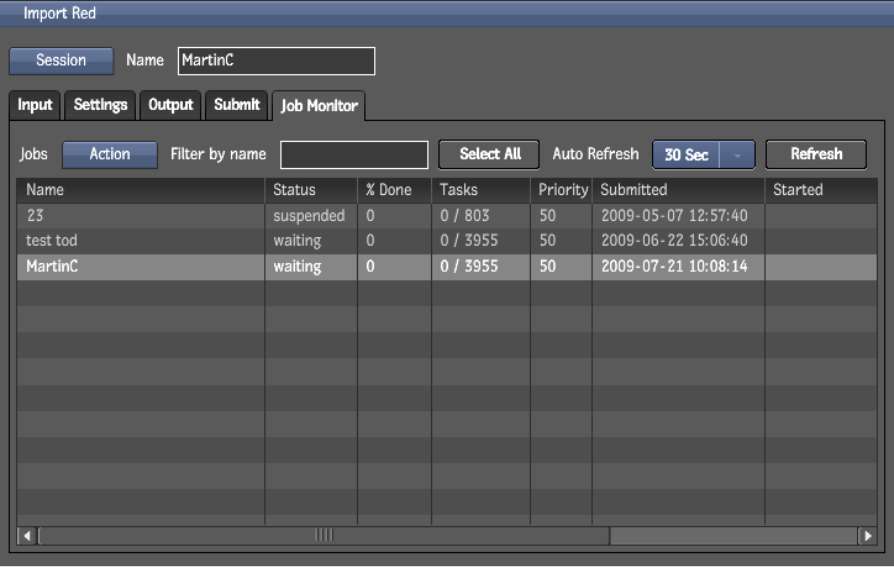This screenshot has height=567, width=894.
Task: Select the Submit tab
Action: pos(237,105)
